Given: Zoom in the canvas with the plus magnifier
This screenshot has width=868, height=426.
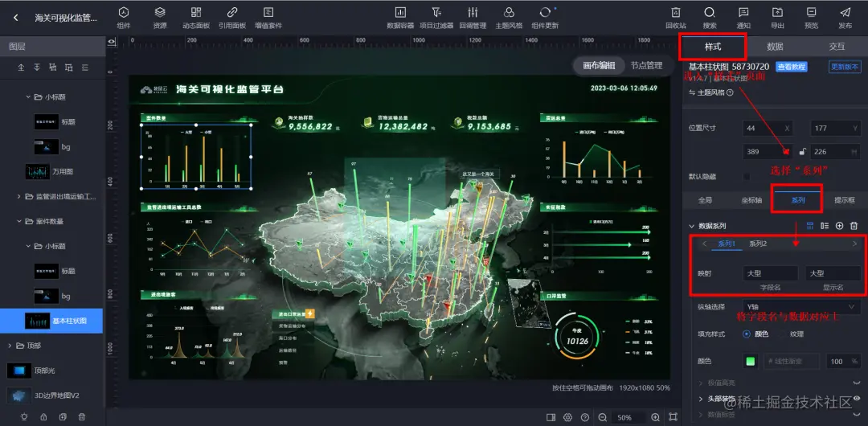Looking at the screenshot, I should (x=656, y=417).
